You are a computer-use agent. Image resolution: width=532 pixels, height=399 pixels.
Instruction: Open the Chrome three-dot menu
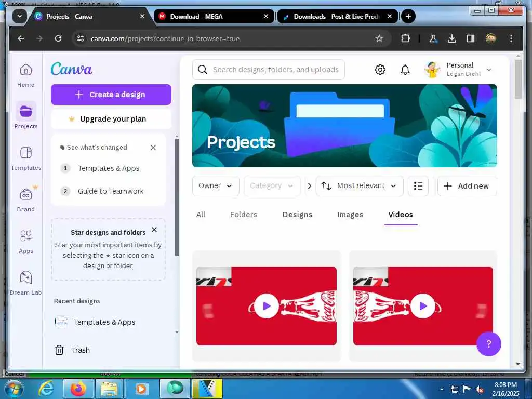tap(511, 38)
